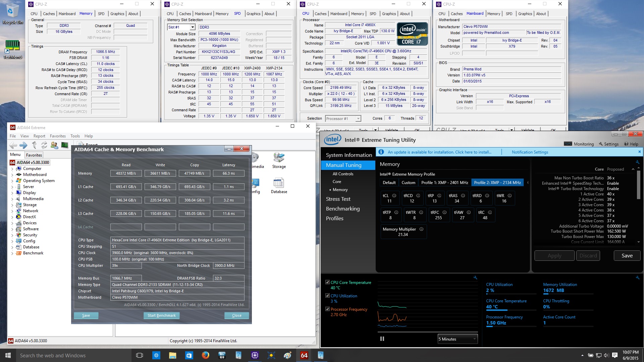Open AIDA64 user management toolbar icon

pyautogui.click(x=54, y=145)
